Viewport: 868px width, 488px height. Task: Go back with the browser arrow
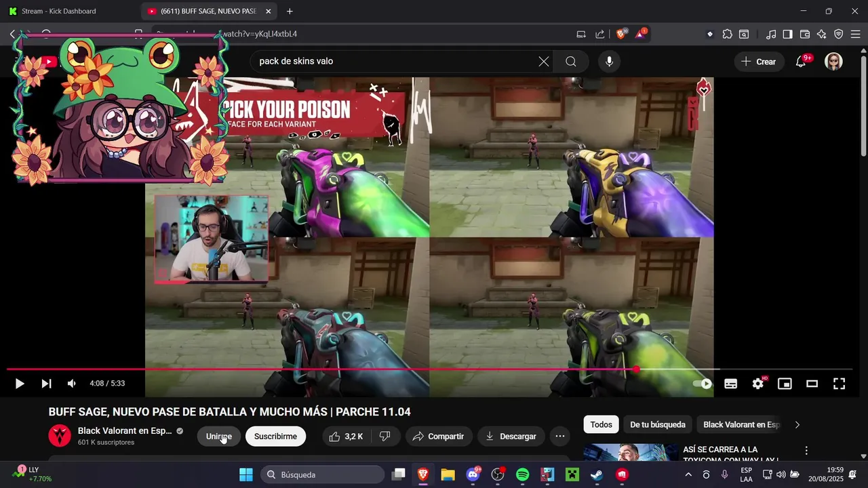[x=12, y=34]
